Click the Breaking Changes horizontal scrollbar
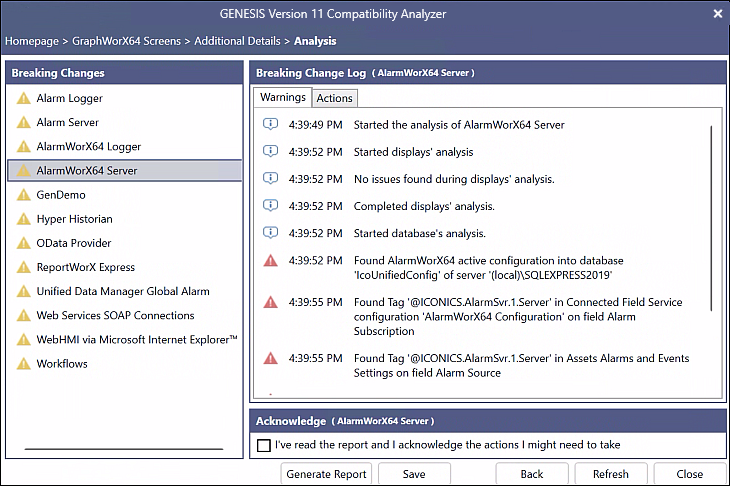The image size is (730, 486). tap(124, 449)
